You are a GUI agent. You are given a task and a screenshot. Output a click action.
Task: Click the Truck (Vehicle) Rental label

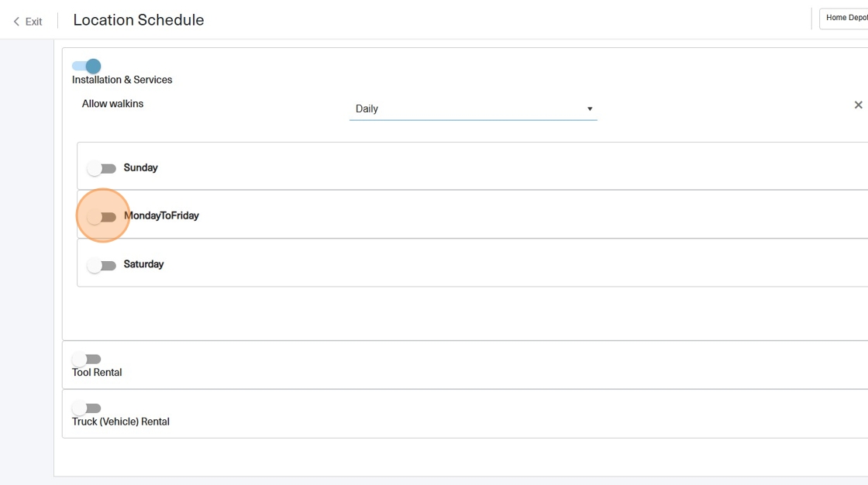(121, 422)
